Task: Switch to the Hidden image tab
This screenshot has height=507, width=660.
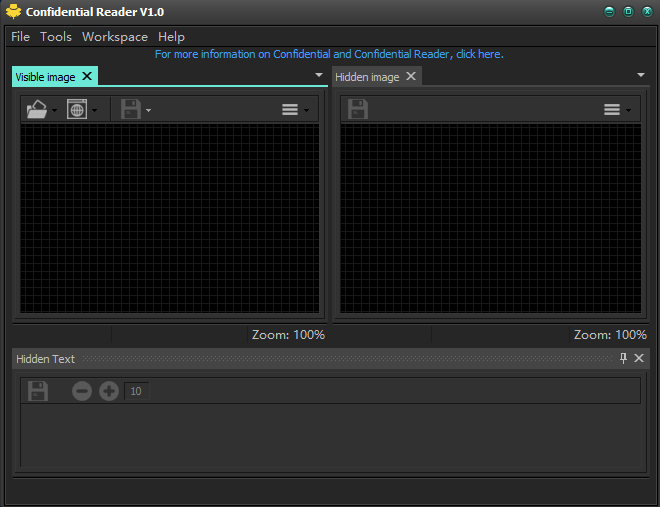Action: pos(367,77)
